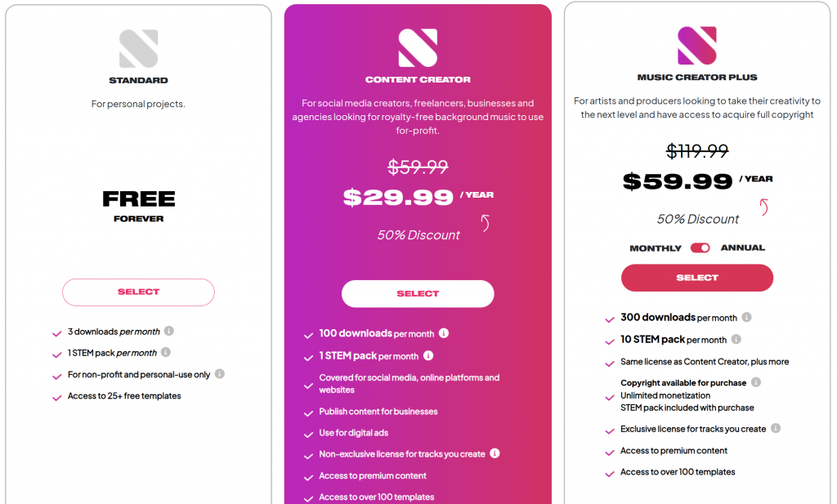Click info icon beside Copyright available for purchase
This screenshot has height=504, width=837.
point(756,382)
